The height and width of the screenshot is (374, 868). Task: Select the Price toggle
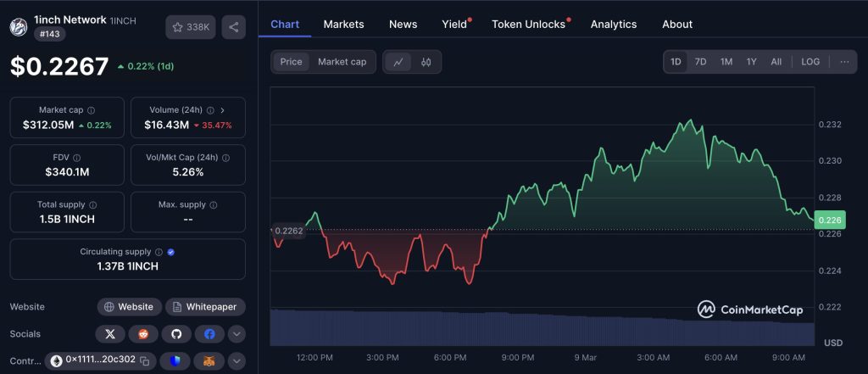point(291,62)
